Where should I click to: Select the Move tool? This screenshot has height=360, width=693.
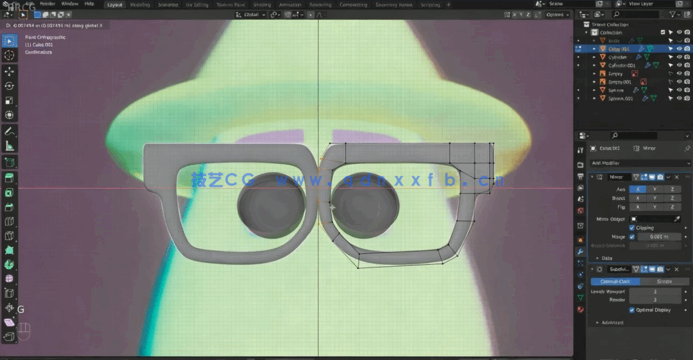point(9,72)
